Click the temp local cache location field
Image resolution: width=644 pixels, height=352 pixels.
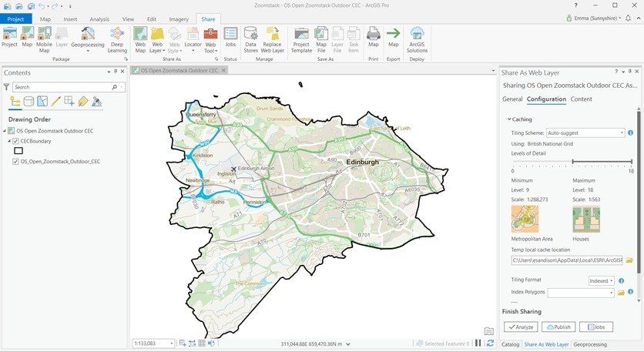pos(567,260)
